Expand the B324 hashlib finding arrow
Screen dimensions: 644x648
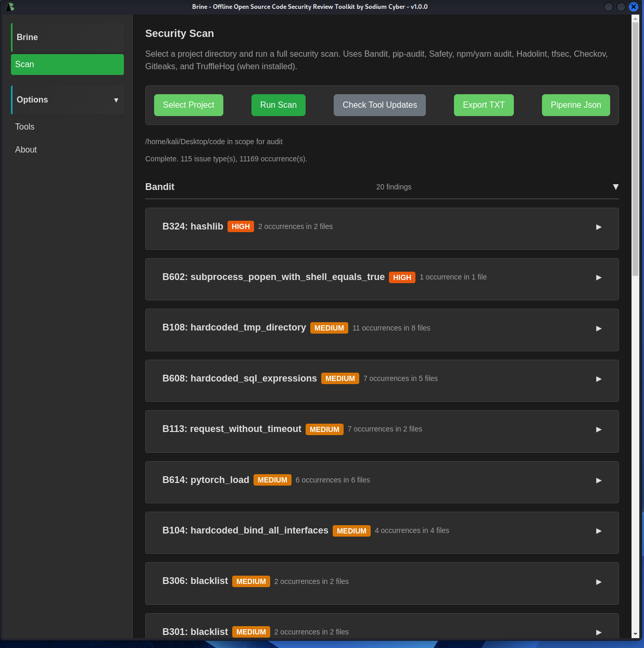[598, 227]
